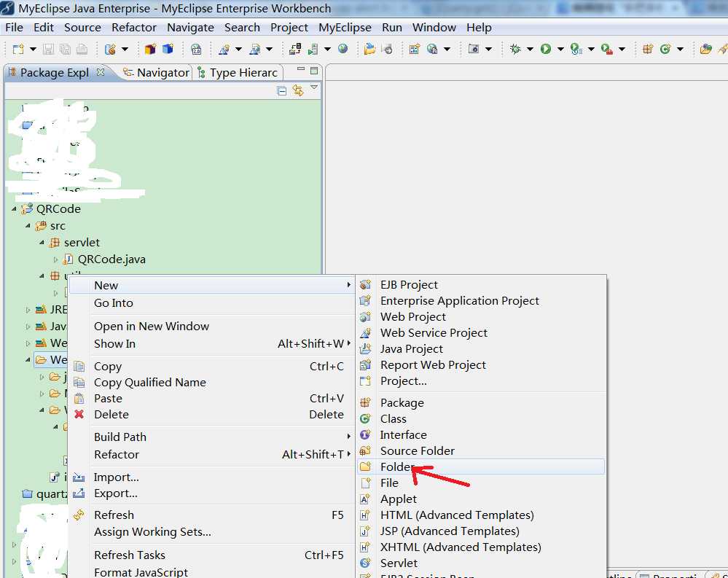Viewport: 728px width, 578px height.
Task: Click the green Class icon in the submenu
Action: 365,419
